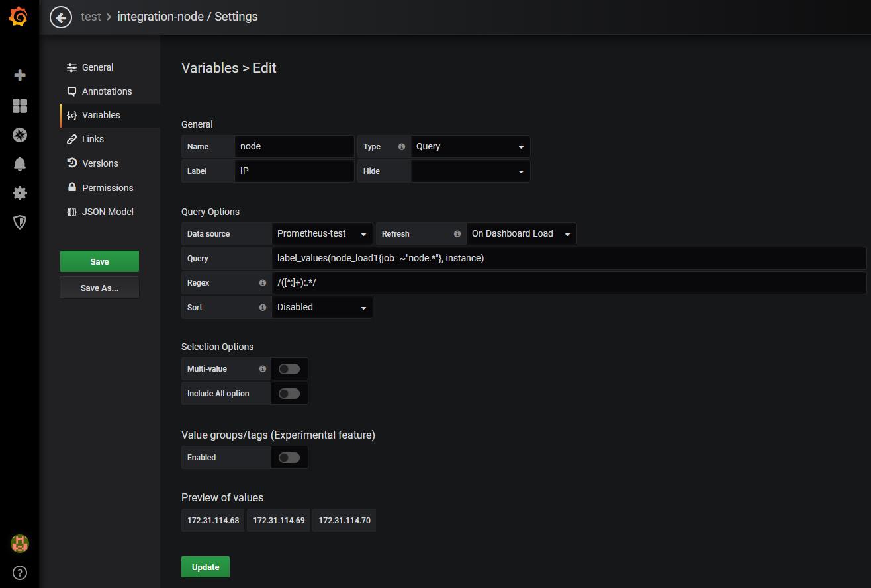Open the Configuration gear icon

[20, 193]
